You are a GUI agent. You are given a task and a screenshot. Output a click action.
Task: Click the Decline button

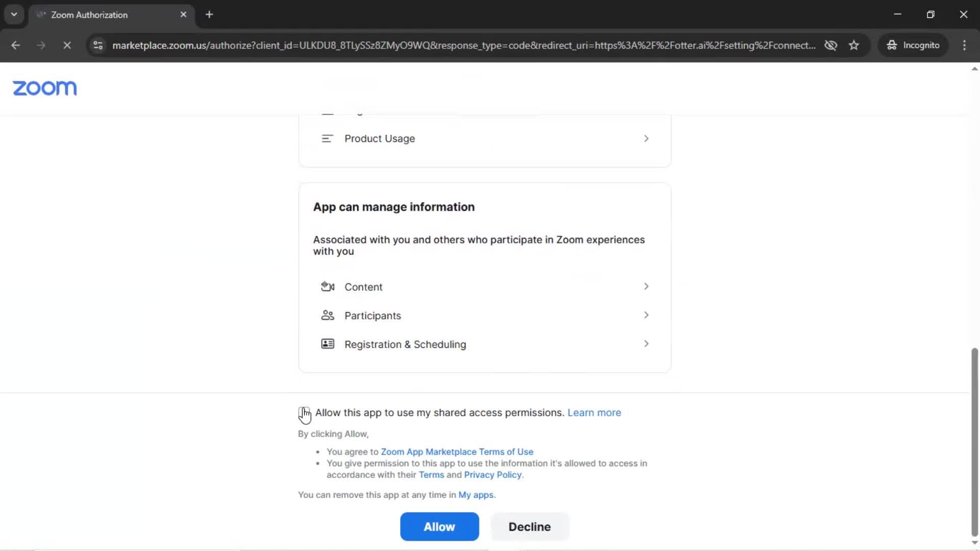[x=530, y=527]
